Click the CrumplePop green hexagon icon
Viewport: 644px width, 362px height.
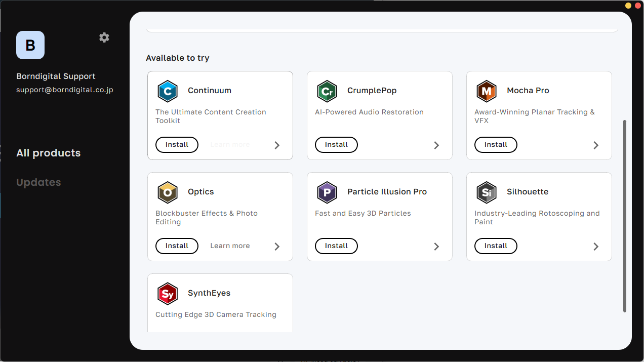(x=327, y=91)
